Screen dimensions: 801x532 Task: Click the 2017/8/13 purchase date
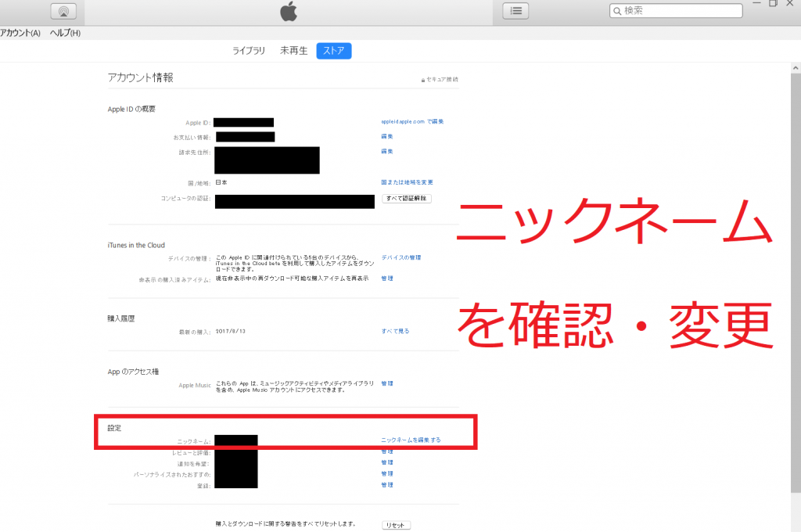[231, 331]
